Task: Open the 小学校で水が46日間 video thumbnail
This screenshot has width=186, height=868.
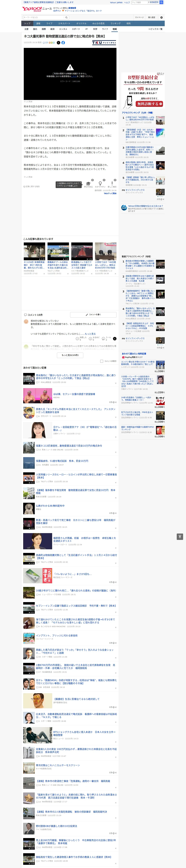Action: click(106, 251)
